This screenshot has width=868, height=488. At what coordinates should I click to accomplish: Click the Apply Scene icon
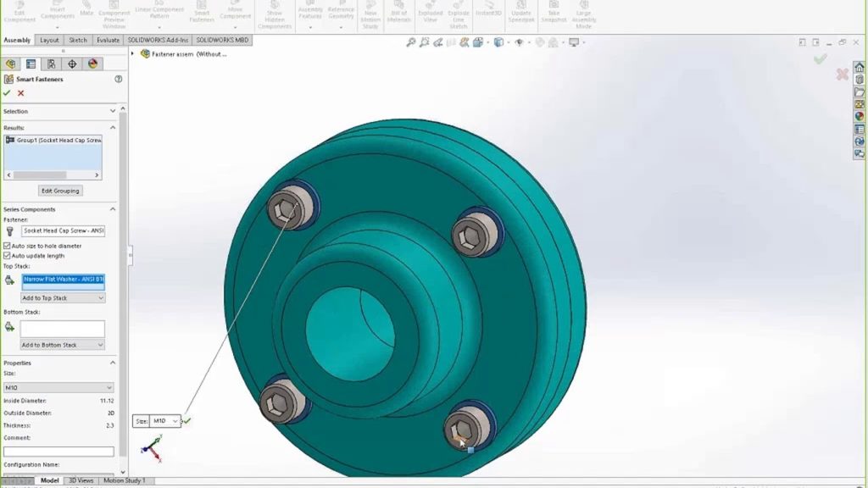553,42
